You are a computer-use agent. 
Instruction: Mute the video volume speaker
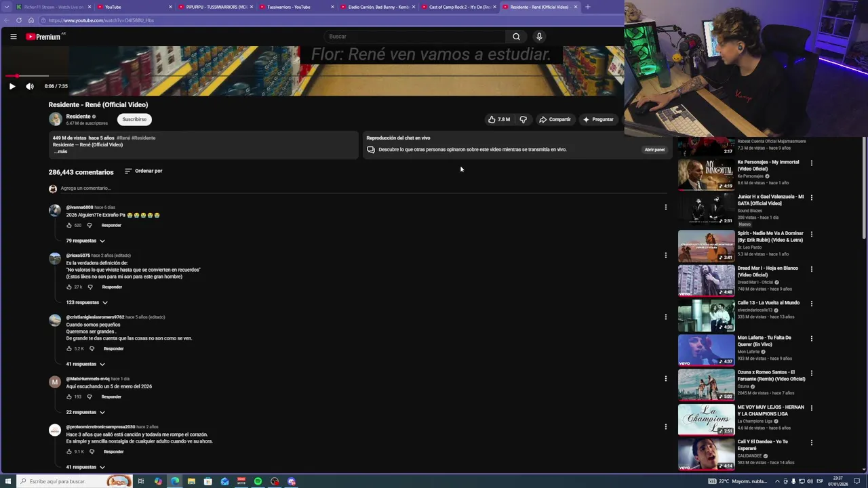coord(30,86)
